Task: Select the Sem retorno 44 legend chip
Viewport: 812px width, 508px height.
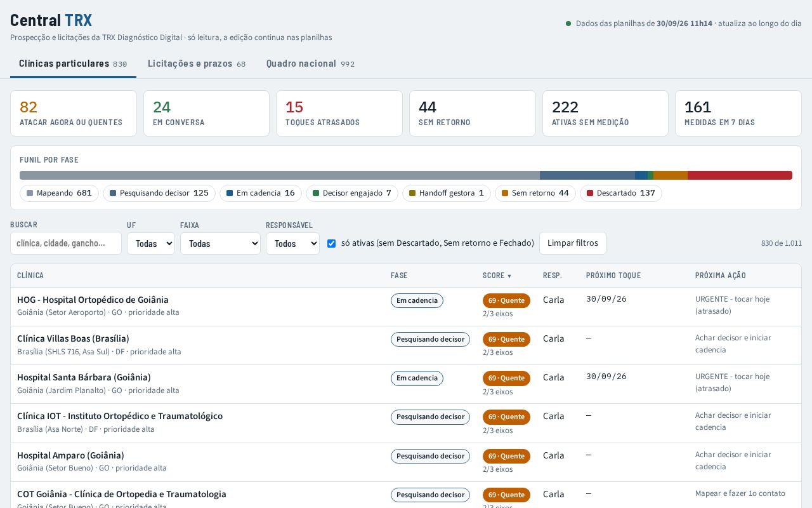Action: (535, 193)
